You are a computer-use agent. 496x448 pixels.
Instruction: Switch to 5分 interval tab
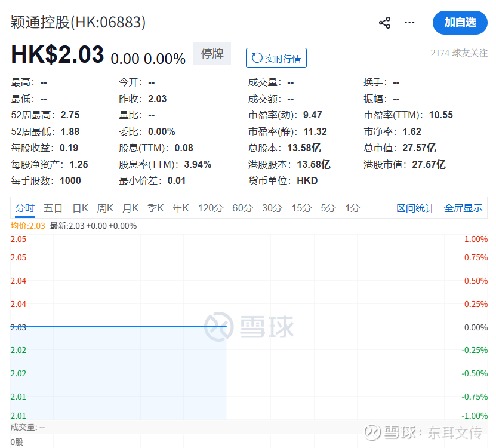tap(328, 208)
